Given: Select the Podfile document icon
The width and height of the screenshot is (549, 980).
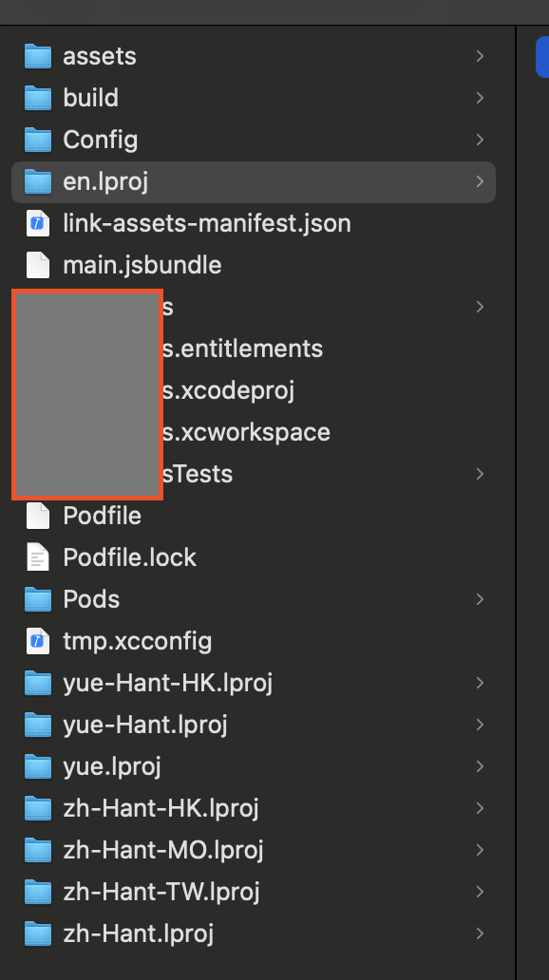Looking at the screenshot, I should tap(37, 516).
